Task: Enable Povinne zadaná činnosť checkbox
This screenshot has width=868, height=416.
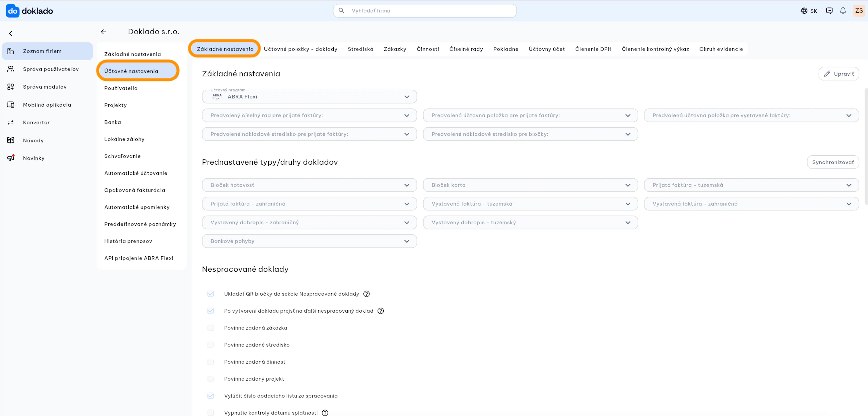Action: [x=211, y=362]
